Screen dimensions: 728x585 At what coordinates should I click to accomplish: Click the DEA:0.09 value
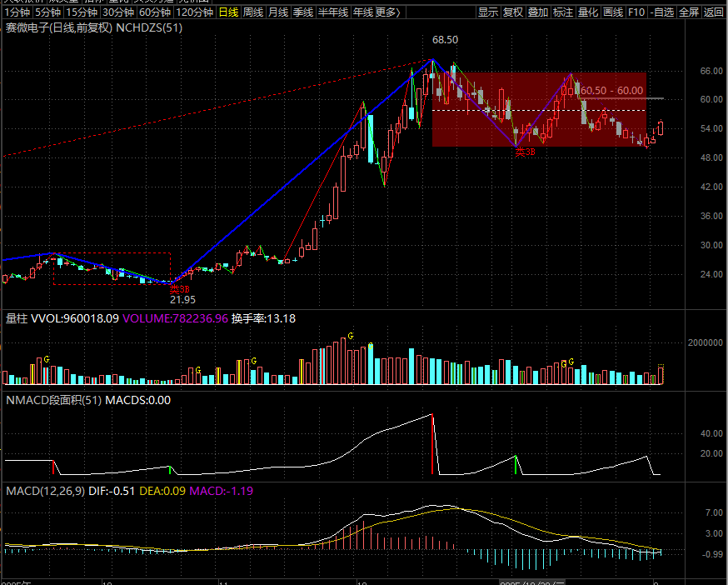pos(162,491)
